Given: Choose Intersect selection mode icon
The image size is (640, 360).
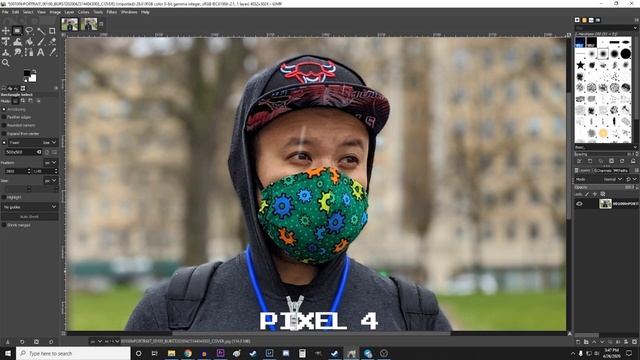Looking at the screenshot, I should pos(38,101).
